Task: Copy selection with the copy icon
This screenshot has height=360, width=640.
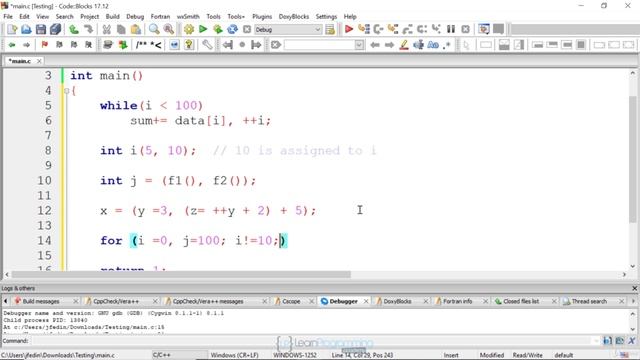Action: point(121,29)
